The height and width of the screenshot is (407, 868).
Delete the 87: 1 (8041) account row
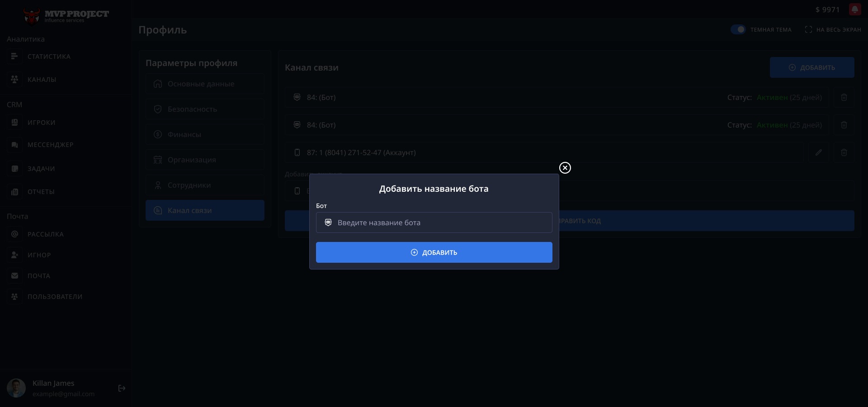(x=844, y=152)
